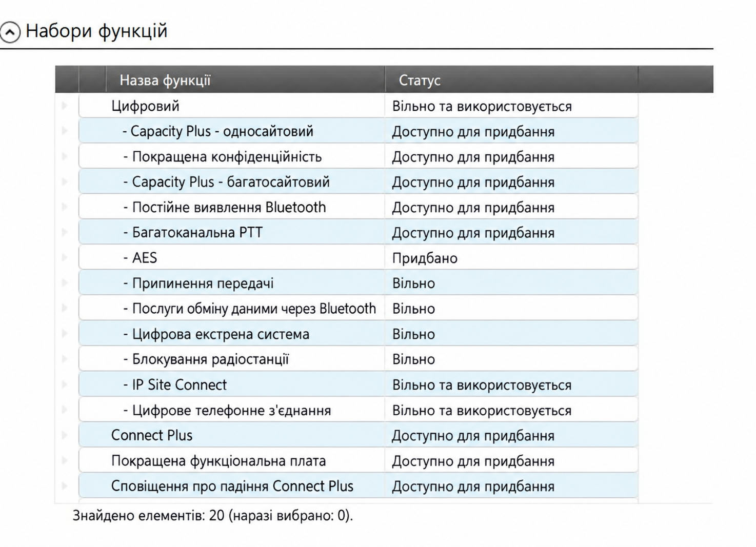
Task: Select Покращена конфіденційність feature name
Action: (222, 156)
